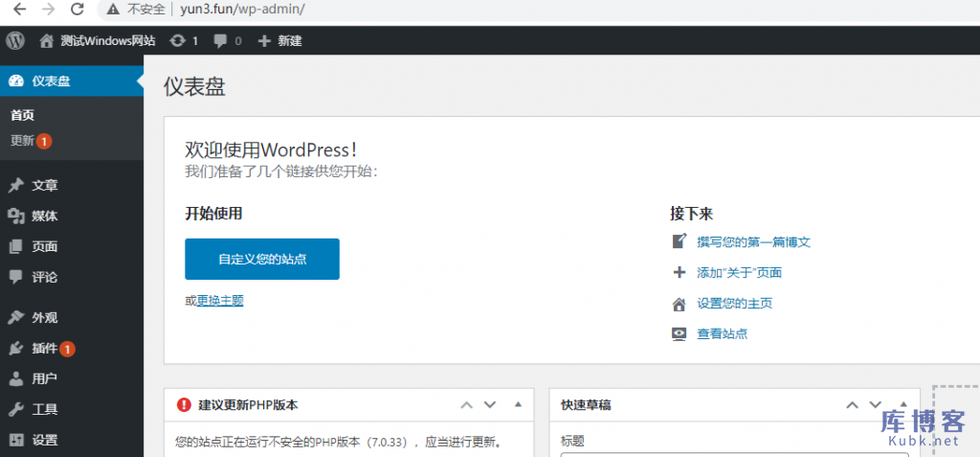
Task: Select the 首页 submenu item
Action: point(23,115)
